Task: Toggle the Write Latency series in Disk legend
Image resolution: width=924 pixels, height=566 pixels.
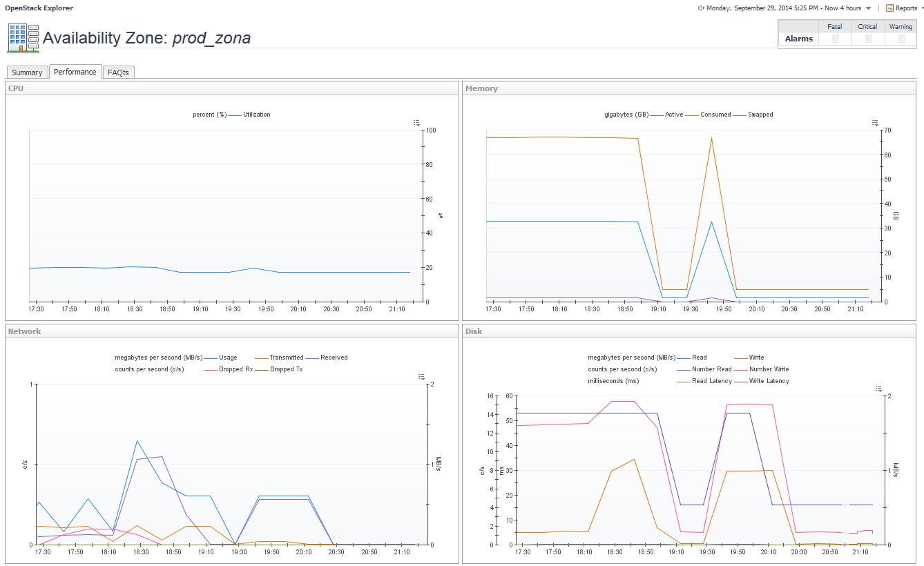Action: click(x=768, y=381)
